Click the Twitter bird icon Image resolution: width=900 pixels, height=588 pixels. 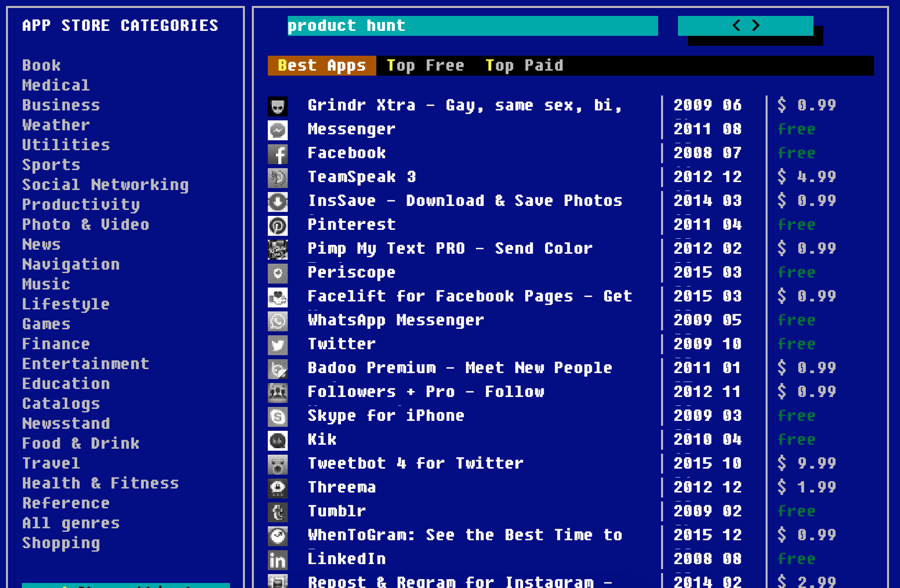click(278, 345)
